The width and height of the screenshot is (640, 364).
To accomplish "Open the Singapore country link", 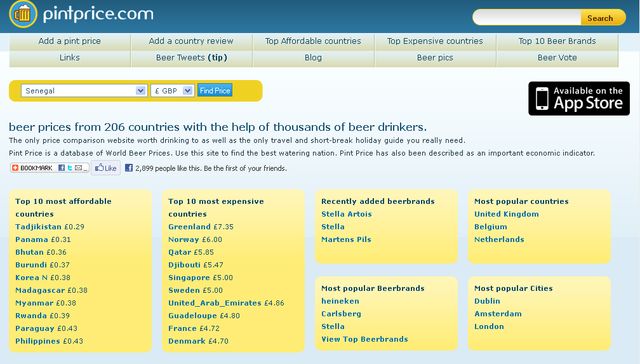I will [189, 277].
